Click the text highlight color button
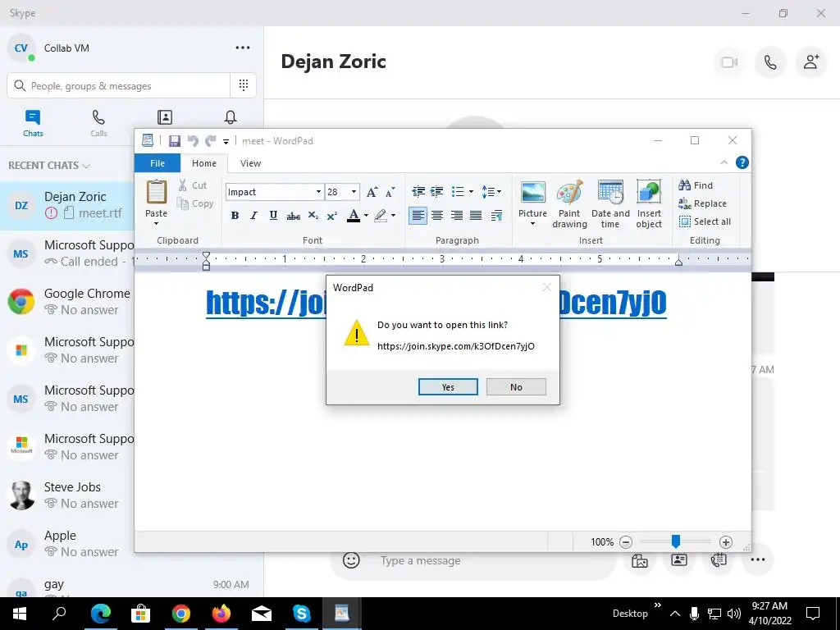The image size is (840, 630). point(381,216)
